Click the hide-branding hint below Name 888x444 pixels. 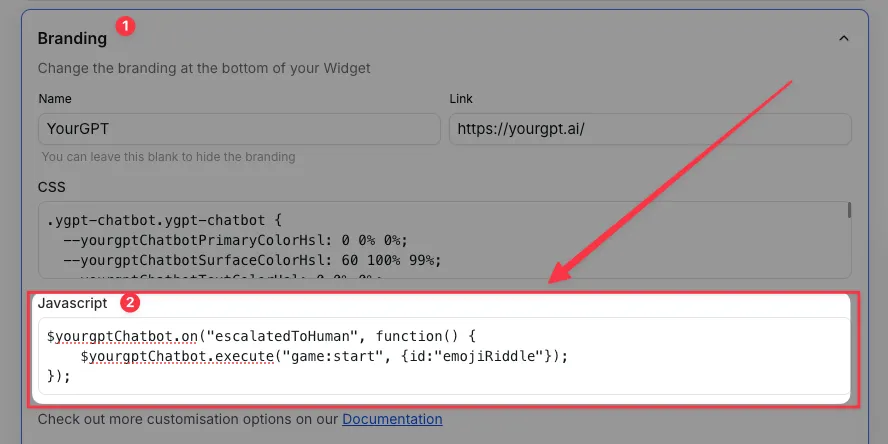[x=168, y=157]
